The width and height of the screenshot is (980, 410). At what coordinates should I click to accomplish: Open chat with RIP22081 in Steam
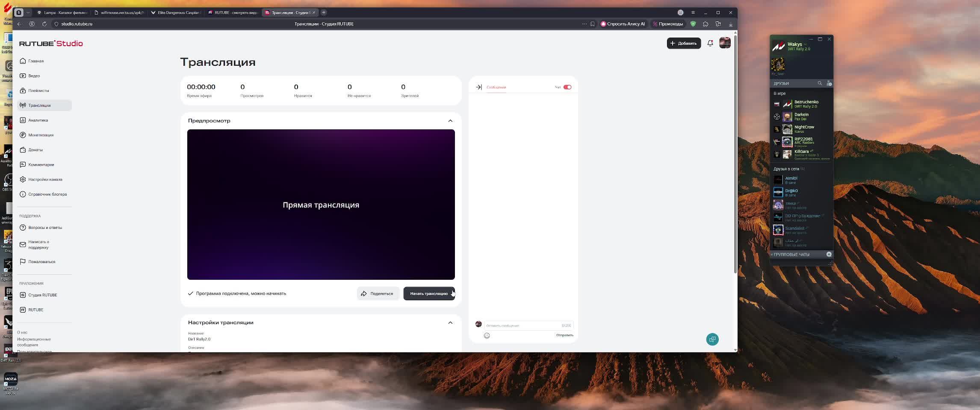pos(801,141)
